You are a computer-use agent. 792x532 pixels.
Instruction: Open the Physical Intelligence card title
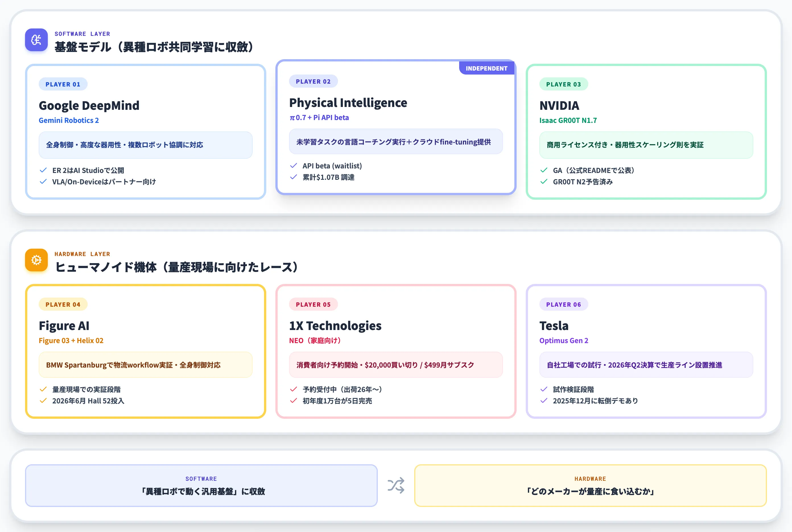pos(348,103)
